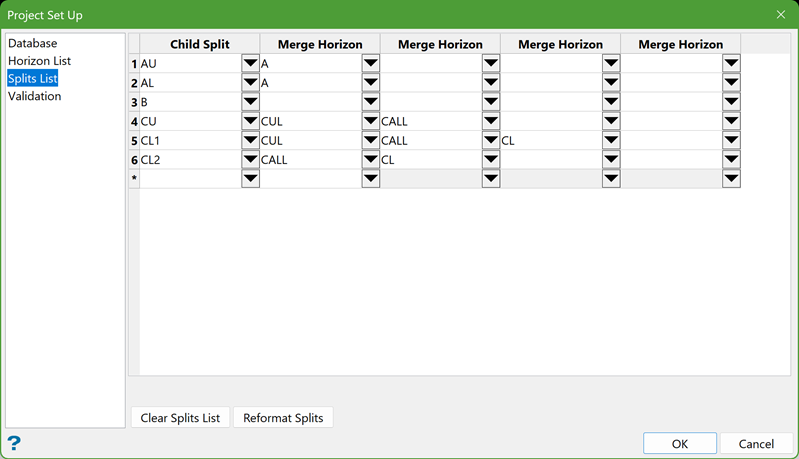
Task: Open the Child Split dropdown for row B
Action: [x=250, y=102]
